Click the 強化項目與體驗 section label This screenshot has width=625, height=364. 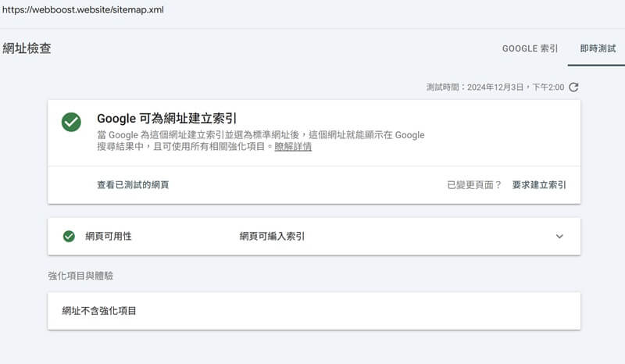point(80,276)
